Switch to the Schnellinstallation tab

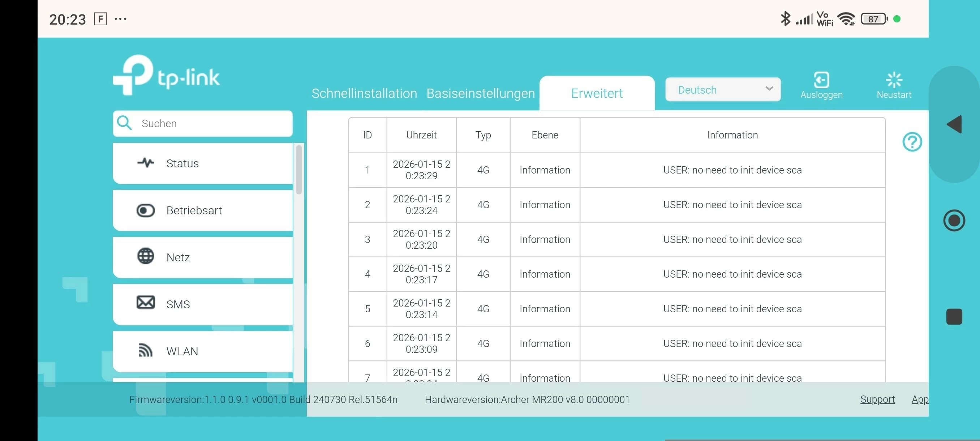(364, 93)
